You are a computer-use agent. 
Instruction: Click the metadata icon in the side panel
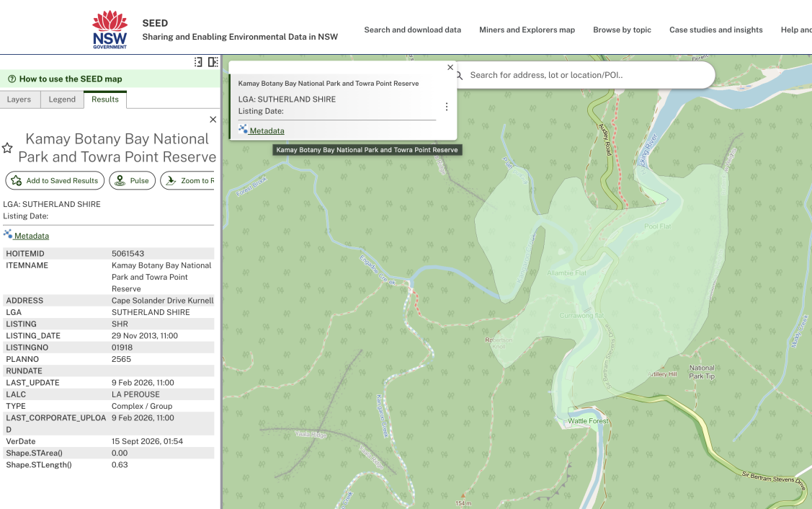8,234
